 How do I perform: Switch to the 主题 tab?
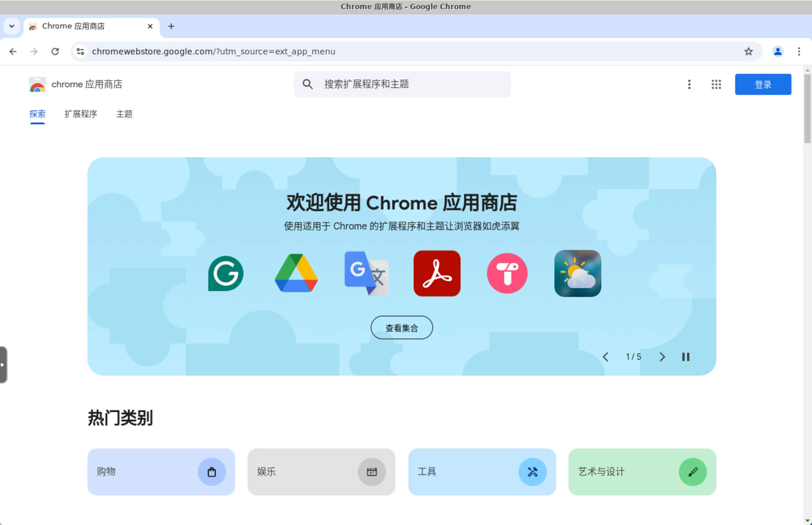pos(124,114)
